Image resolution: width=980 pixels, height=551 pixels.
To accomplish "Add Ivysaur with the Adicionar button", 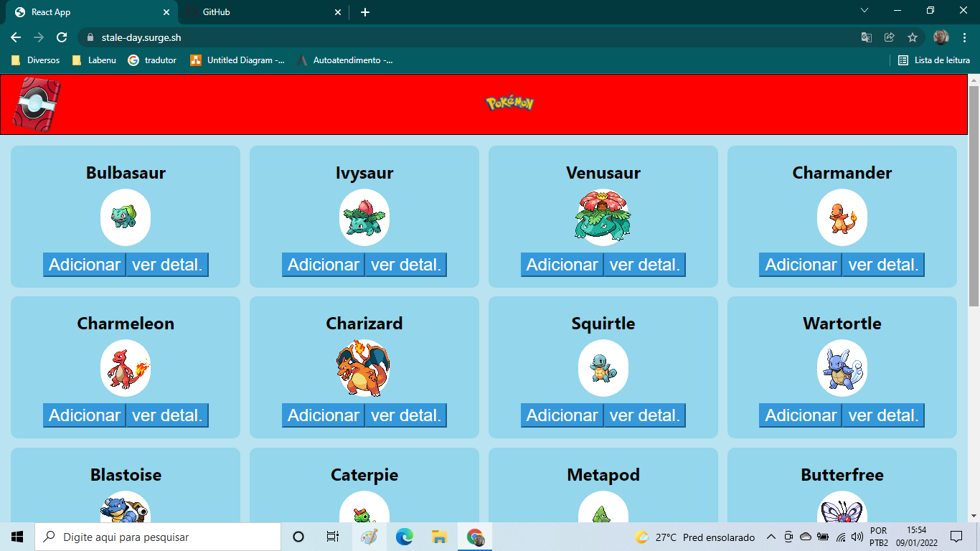I will click(324, 265).
